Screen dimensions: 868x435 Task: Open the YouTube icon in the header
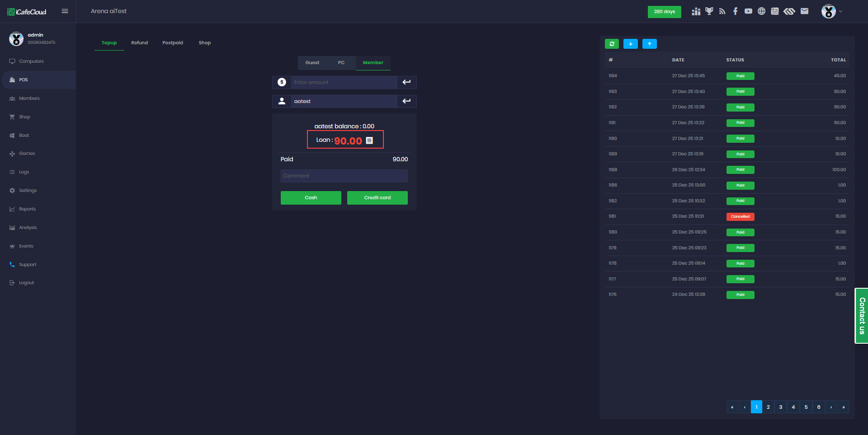749,11
